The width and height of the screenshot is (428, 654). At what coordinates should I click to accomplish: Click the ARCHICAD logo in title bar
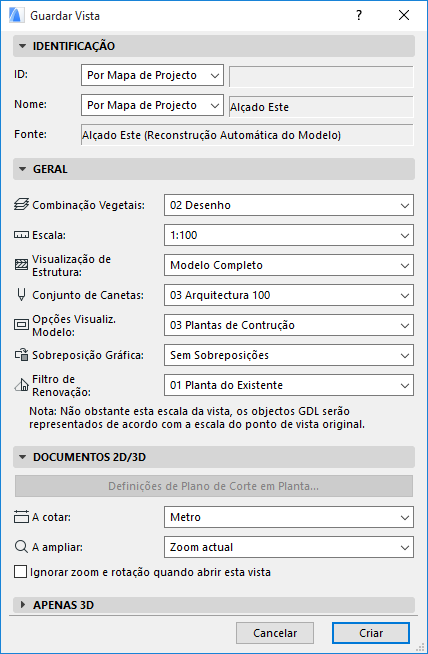pyautogui.click(x=15, y=15)
